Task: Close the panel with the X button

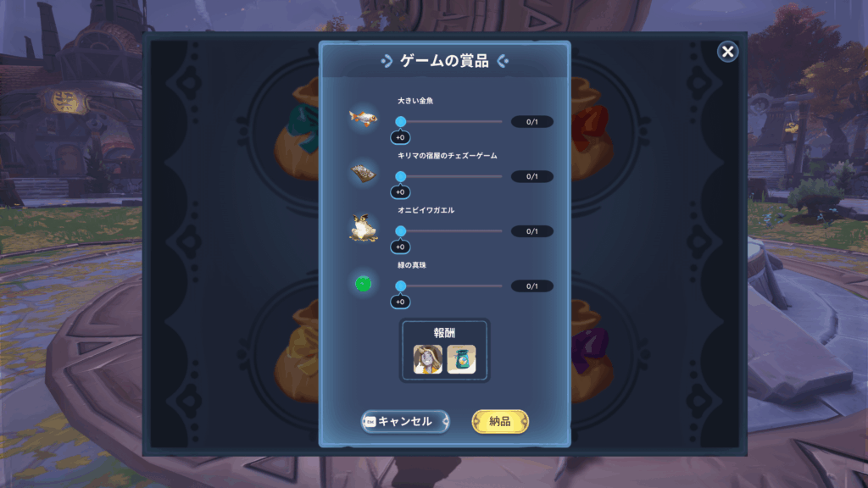Action: click(727, 52)
